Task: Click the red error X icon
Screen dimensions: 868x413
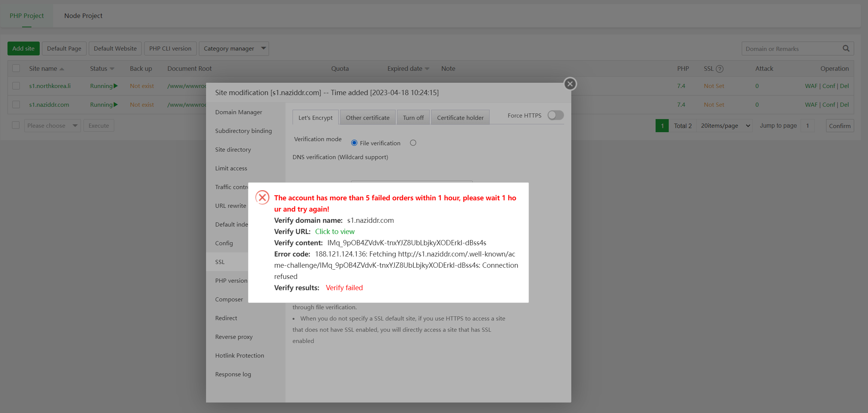Action: (262, 197)
